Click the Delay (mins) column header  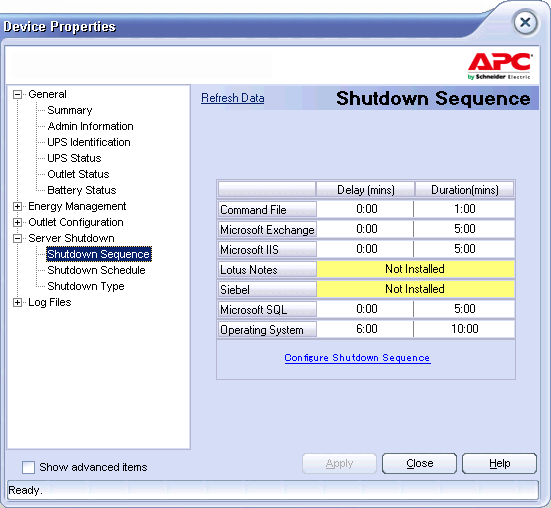[x=365, y=190]
